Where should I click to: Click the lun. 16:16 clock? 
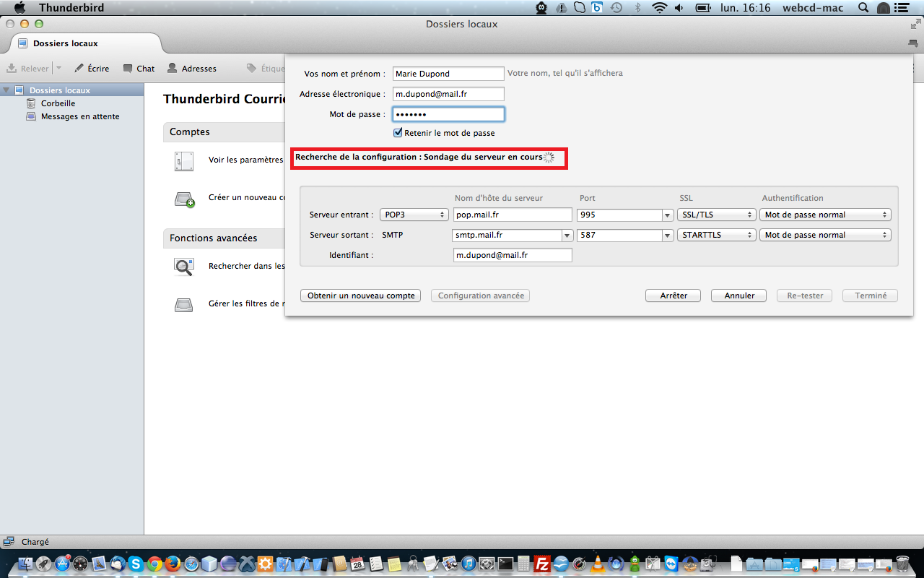click(x=746, y=8)
